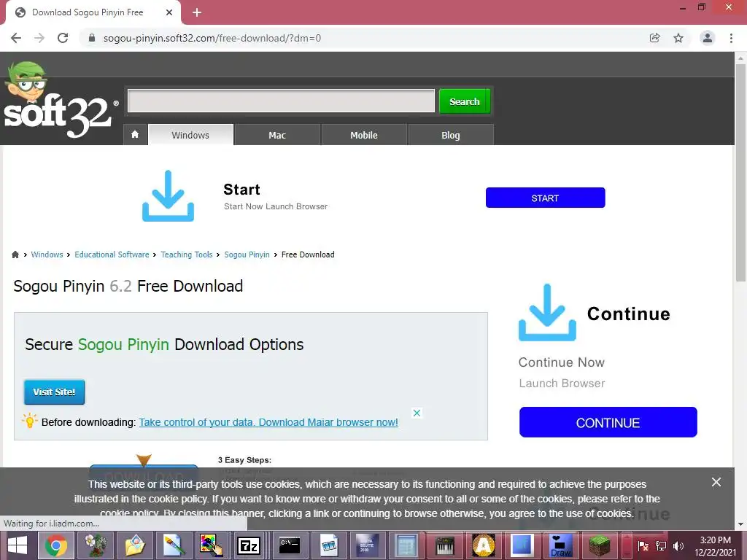Click the Action Center flag tray icon
This screenshot has width=747, height=560.
point(643,546)
